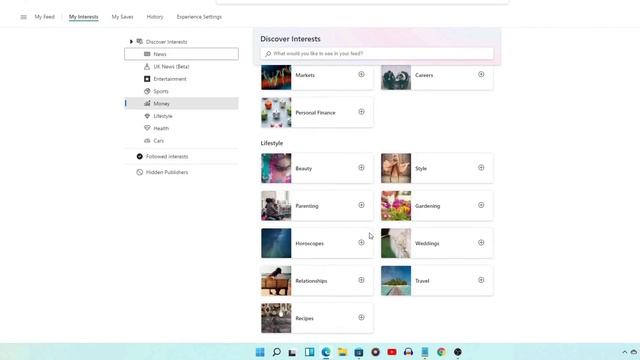Open the Gardening card thumbnail
Screen dimensions: 640x360
[396, 206]
